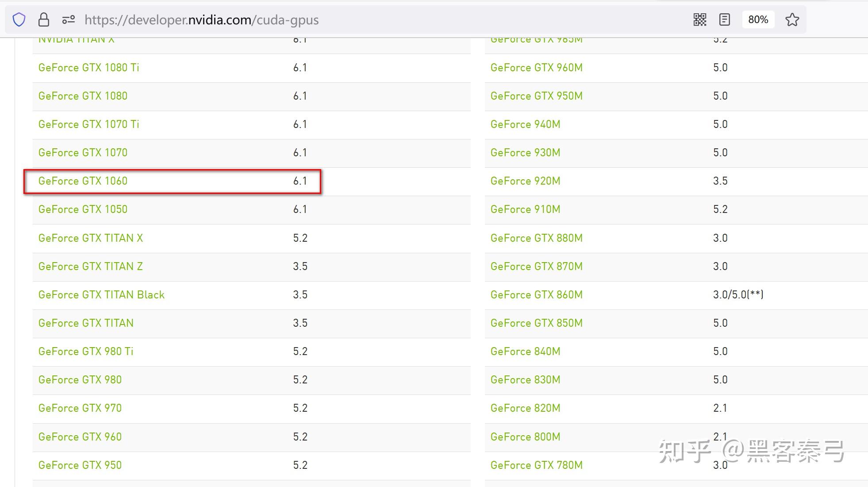The height and width of the screenshot is (487, 868).
Task: Open site permissions icon in address bar
Action: 68,19
